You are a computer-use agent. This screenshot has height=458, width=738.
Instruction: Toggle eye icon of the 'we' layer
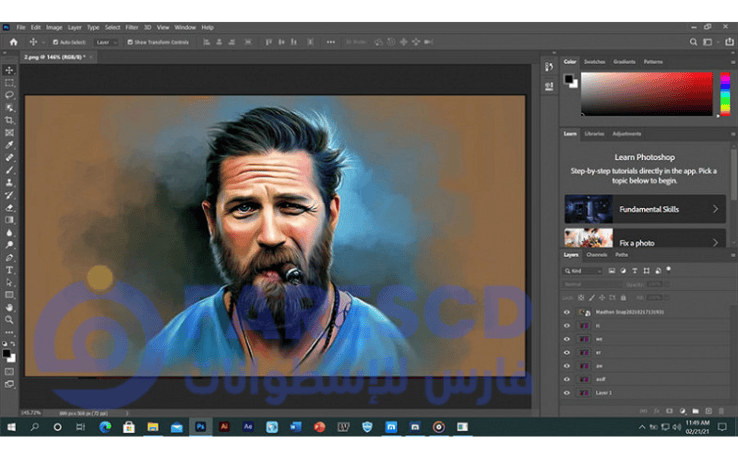[x=567, y=339]
